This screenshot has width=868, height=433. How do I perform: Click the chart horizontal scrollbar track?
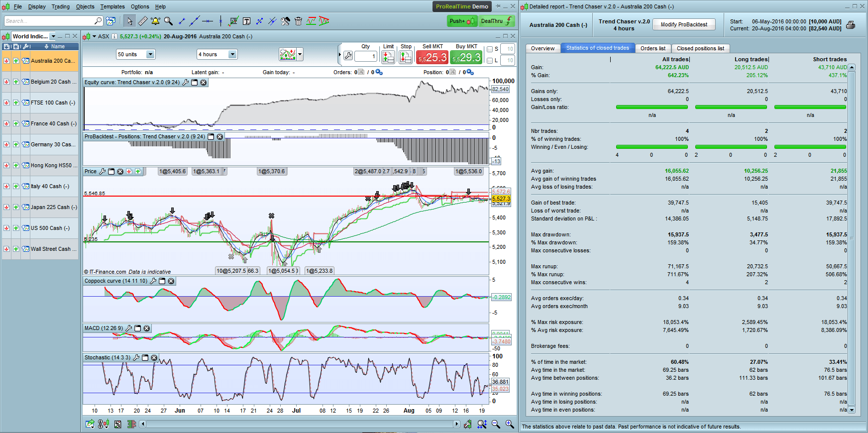pos(299,424)
